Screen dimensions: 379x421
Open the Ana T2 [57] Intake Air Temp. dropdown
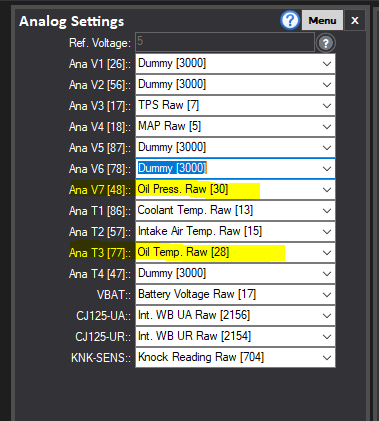pyautogui.click(x=235, y=232)
